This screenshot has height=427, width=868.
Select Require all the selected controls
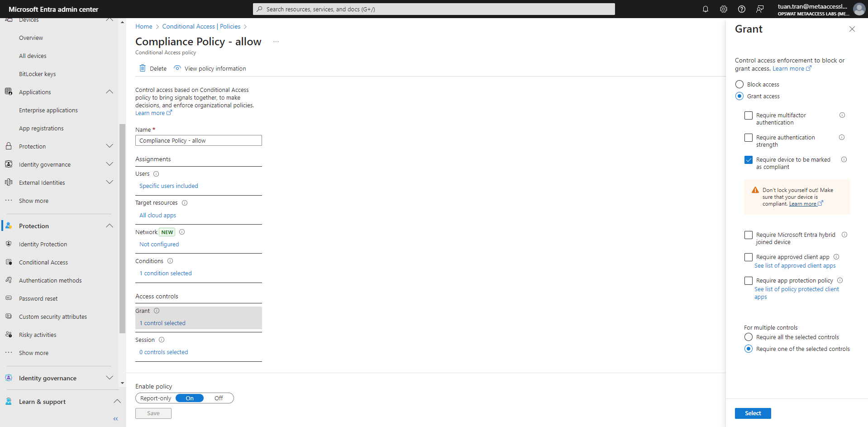[749, 337]
